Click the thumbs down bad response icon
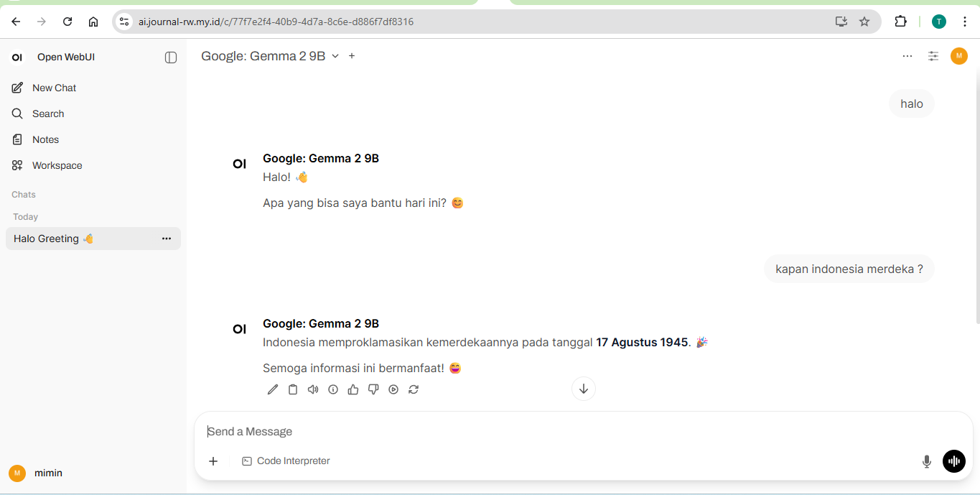This screenshot has width=980, height=495. click(373, 389)
